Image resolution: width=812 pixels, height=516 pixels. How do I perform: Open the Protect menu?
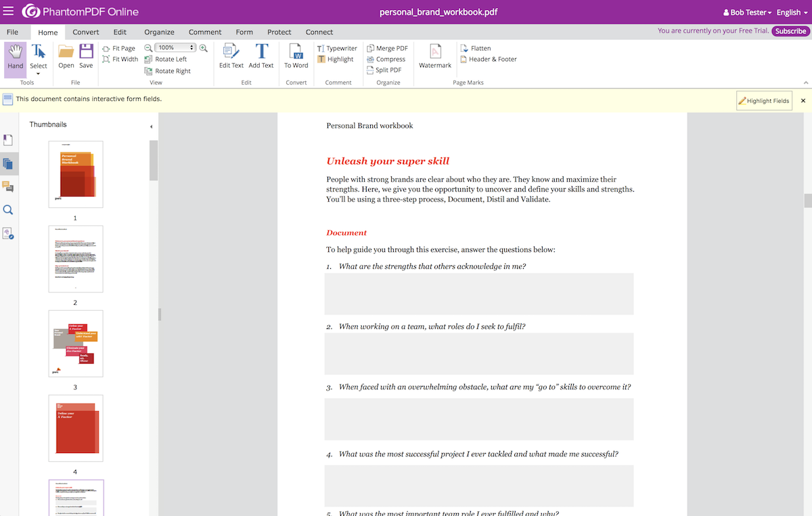pos(279,32)
